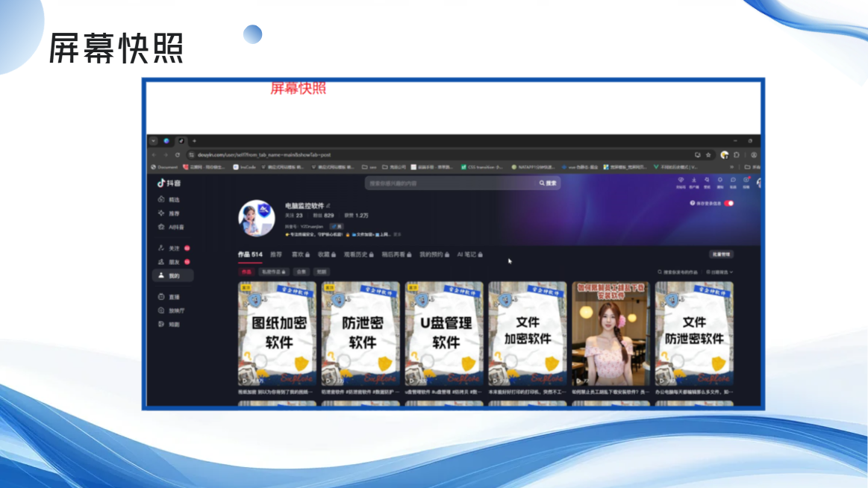Viewport: 868px width, 488px height.
Task: Click the 搜索 button
Action: click(548, 183)
